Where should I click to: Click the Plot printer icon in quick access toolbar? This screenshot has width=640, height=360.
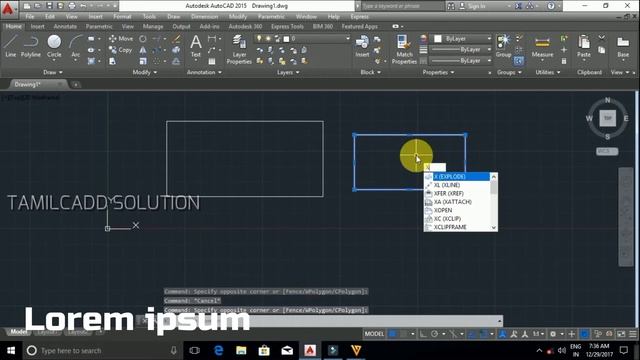click(x=72, y=6)
